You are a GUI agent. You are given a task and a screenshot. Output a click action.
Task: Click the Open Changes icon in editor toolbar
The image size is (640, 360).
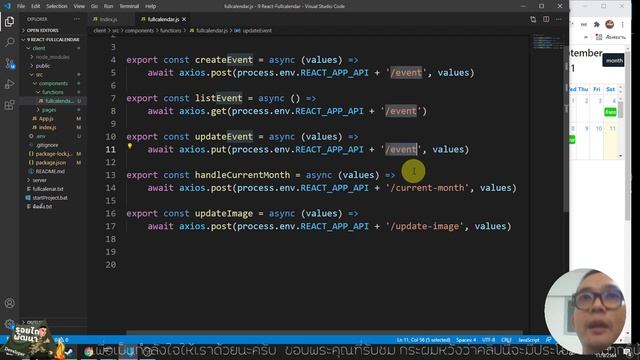533,19
